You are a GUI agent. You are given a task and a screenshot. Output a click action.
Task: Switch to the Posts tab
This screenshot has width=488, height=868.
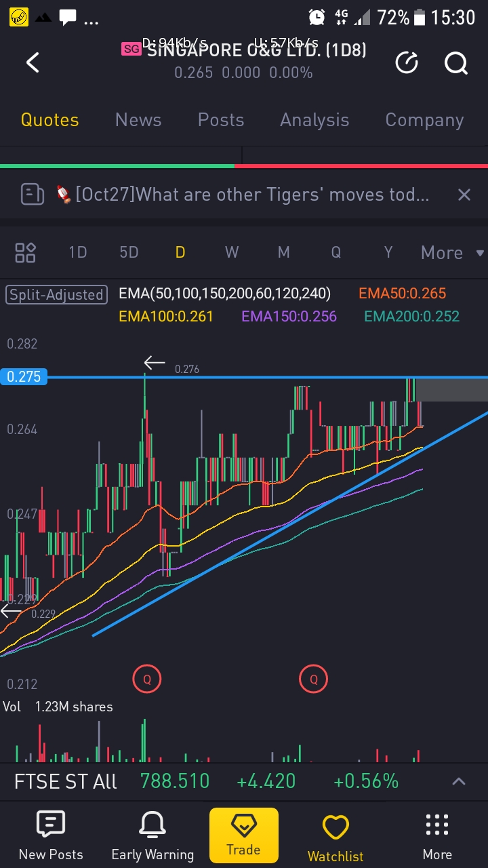(221, 120)
